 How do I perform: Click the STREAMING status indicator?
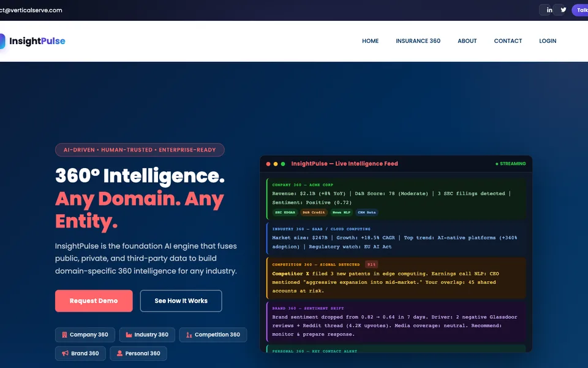click(510, 164)
